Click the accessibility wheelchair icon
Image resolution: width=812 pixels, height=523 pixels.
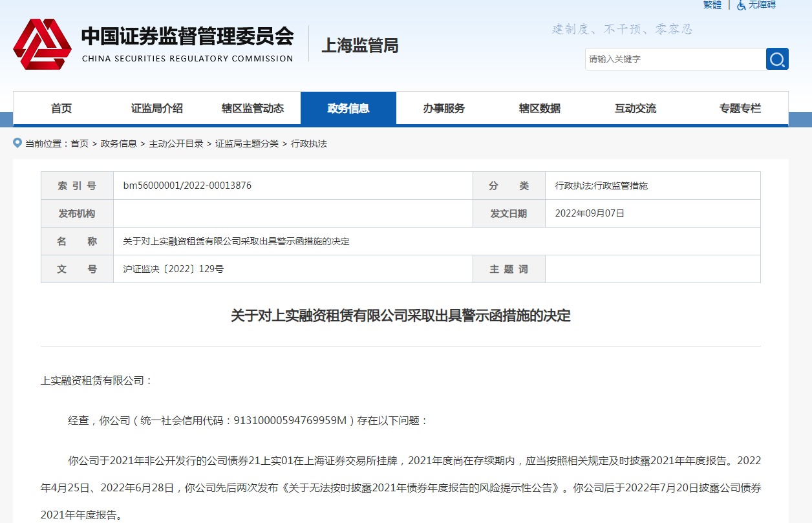pyautogui.click(x=741, y=5)
